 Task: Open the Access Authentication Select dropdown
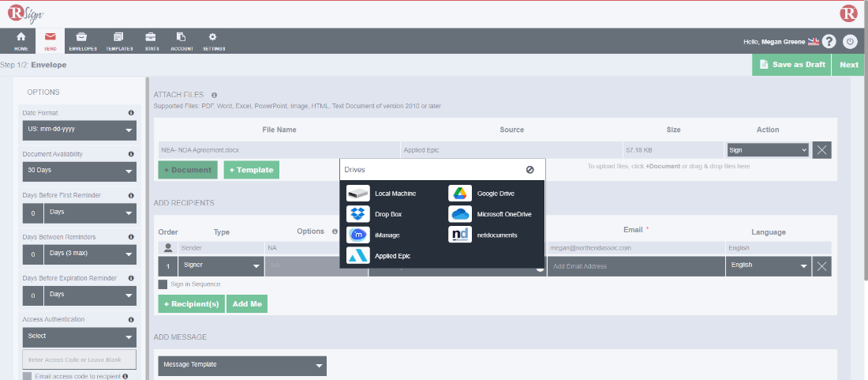(79, 337)
